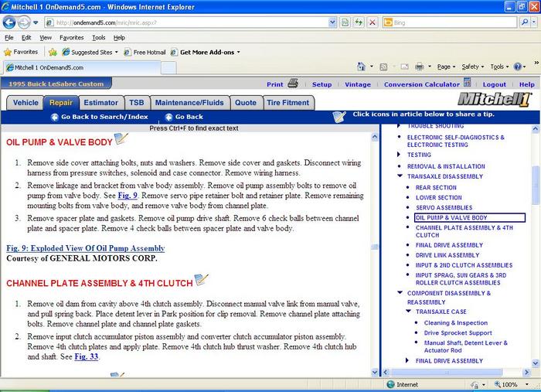Viewport: 541px width, 392px height.
Task: Open the Drive Link Assembly tree item
Action: point(447,255)
